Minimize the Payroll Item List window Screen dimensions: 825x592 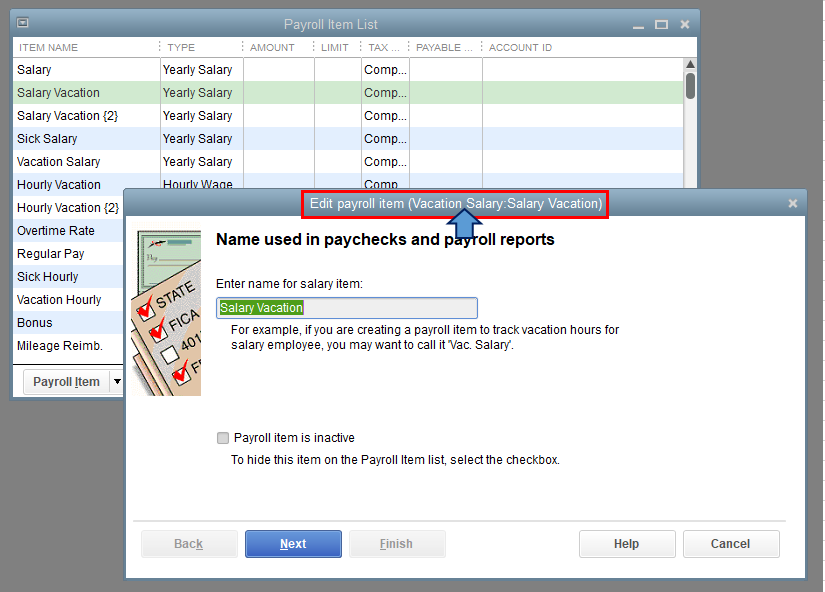coord(638,25)
